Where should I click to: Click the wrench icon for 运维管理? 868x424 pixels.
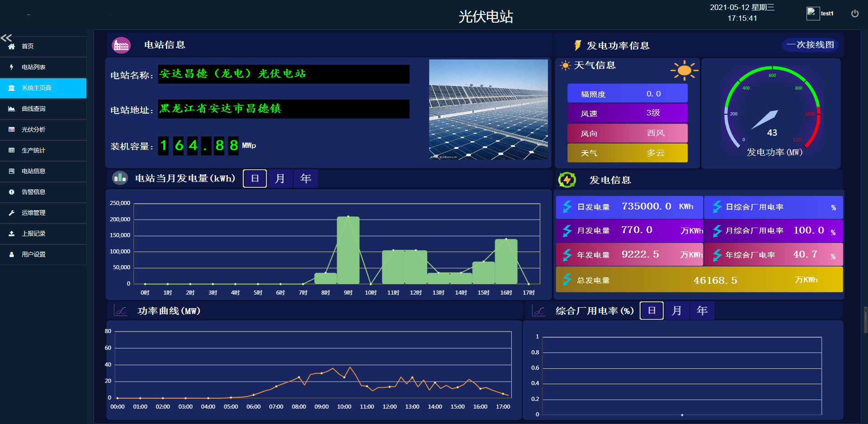click(12, 213)
